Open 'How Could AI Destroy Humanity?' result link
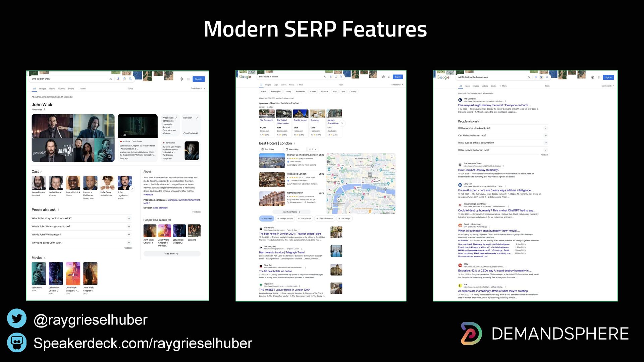This screenshot has height=362, width=644. point(478,170)
